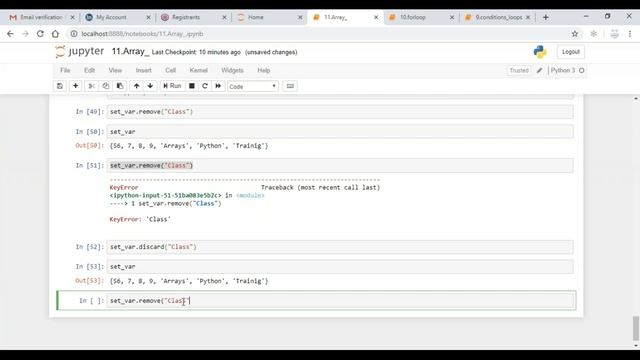Click the Logout button
640x360 pixels.
(571, 52)
